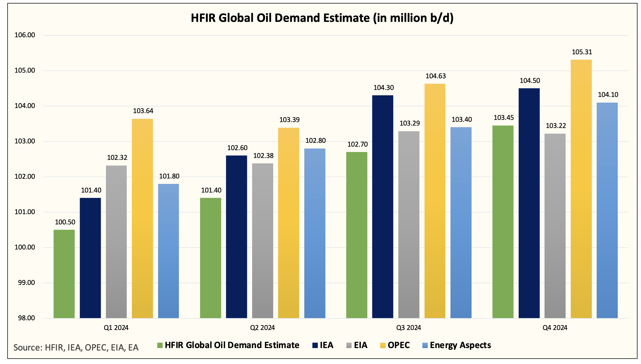641x364 pixels.
Task: Click the gray EIA legend swatch
Action: pyautogui.click(x=349, y=345)
